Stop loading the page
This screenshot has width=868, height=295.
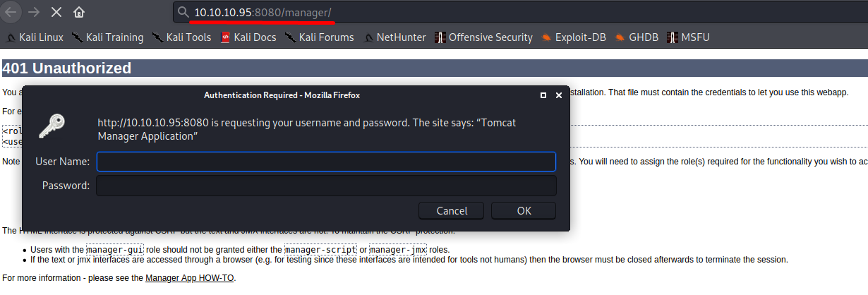point(56,12)
